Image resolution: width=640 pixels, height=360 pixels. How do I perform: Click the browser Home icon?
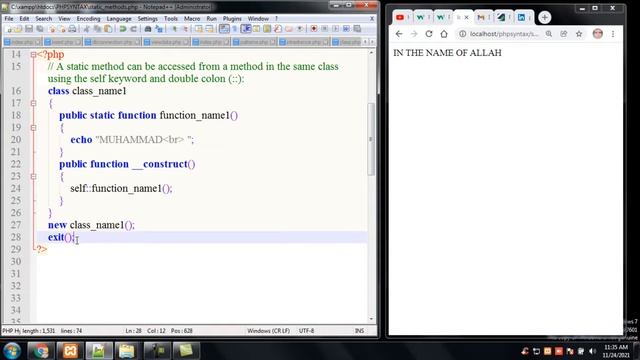point(444,34)
